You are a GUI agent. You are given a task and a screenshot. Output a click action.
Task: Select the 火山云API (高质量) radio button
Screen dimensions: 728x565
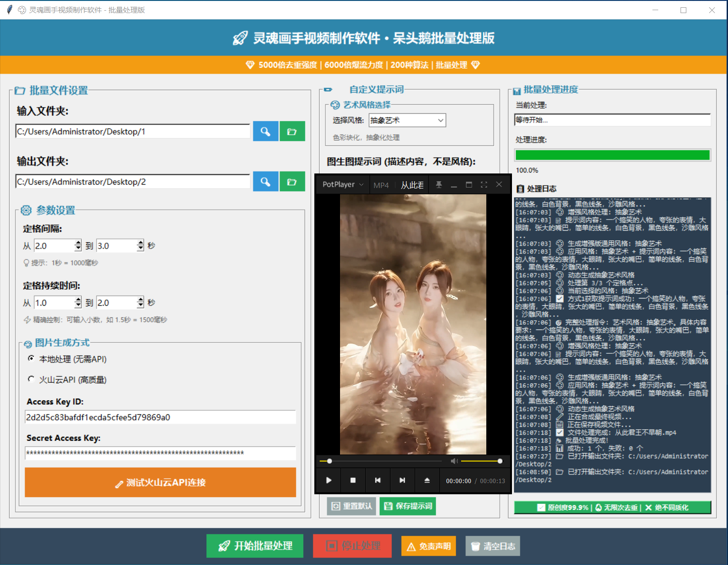31,379
